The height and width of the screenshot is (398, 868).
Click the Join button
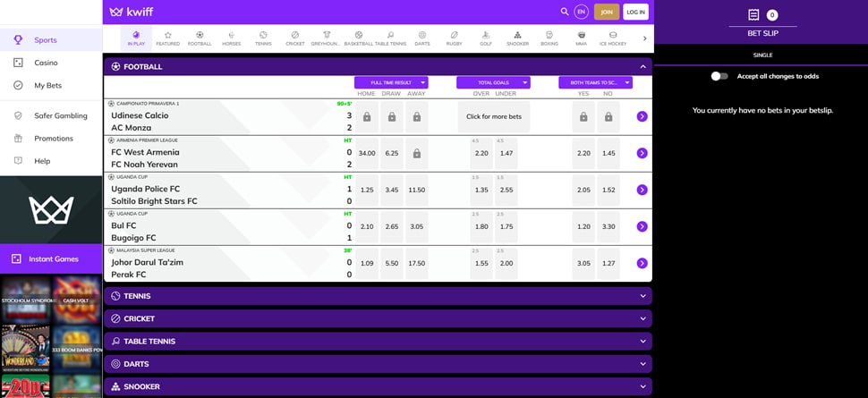(607, 12)
